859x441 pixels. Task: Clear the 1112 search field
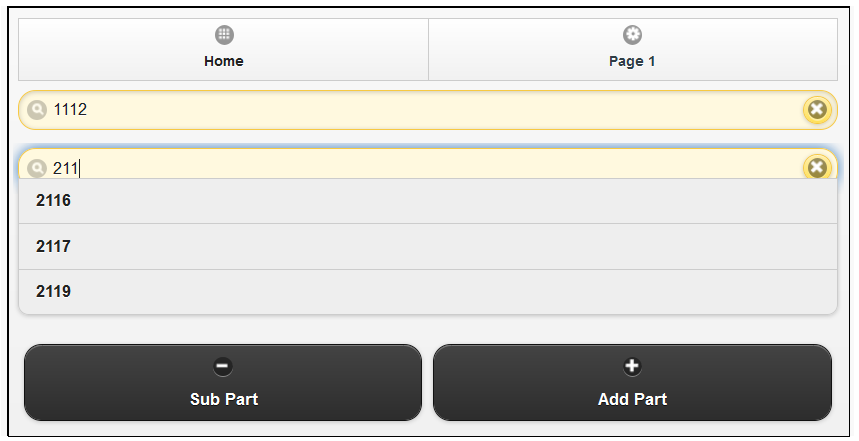pos(817,110)
